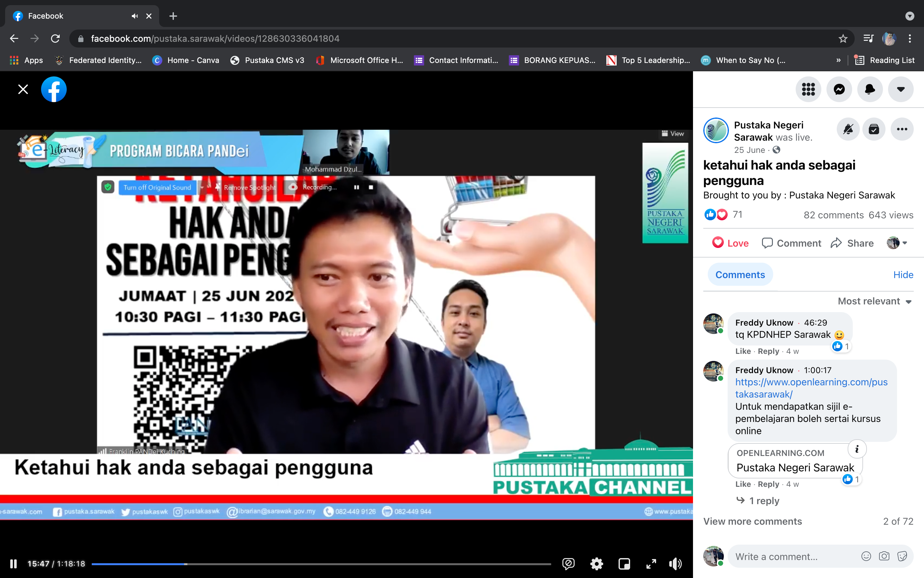The height and width of the screenshot is (578, 924).
Task: View site security lock info
Action: (x=81, y=39)
